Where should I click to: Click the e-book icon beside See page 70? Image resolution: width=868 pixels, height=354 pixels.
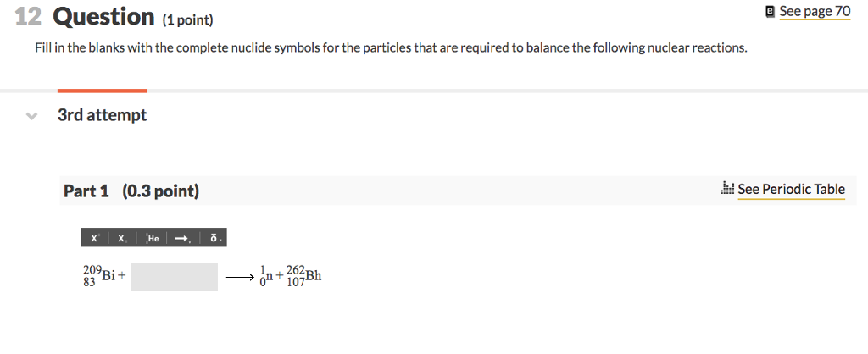[770, 11]
